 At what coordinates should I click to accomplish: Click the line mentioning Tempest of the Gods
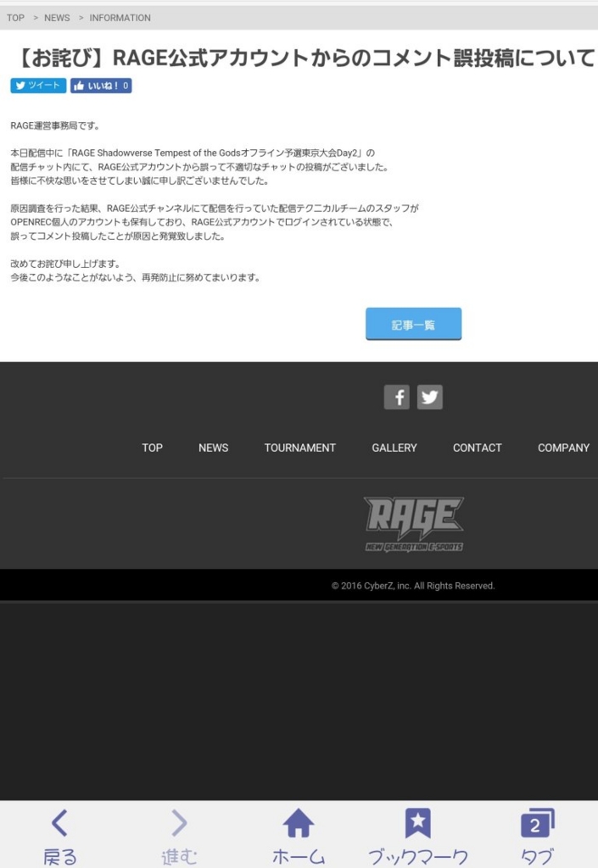[193, 153]
